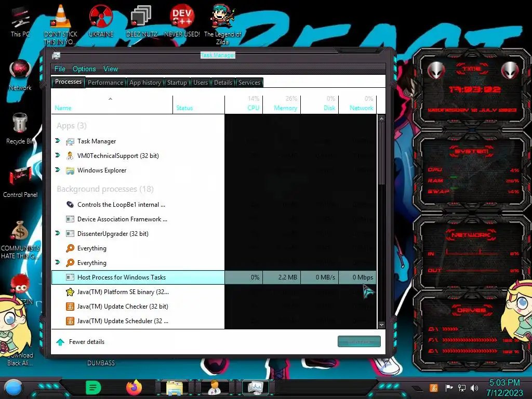532x399 pixels.
Task: Select Device Association Framework row
Action: (x=214, y=219)
